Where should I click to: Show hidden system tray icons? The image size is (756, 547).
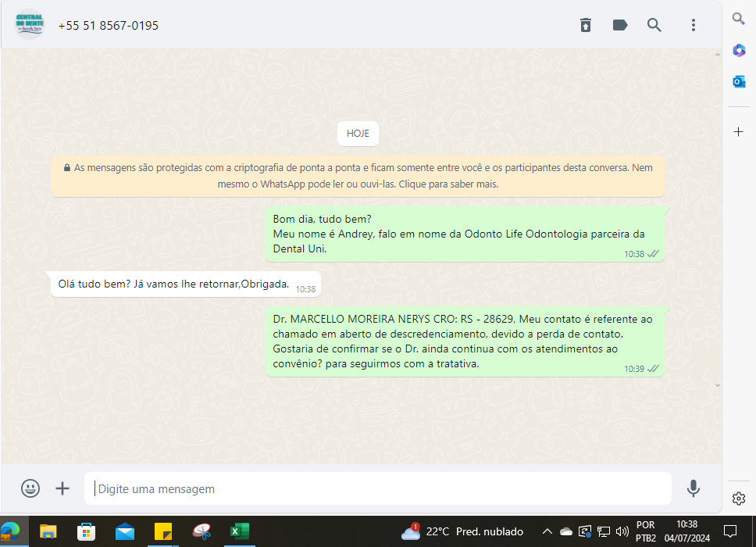coord(547,531)
